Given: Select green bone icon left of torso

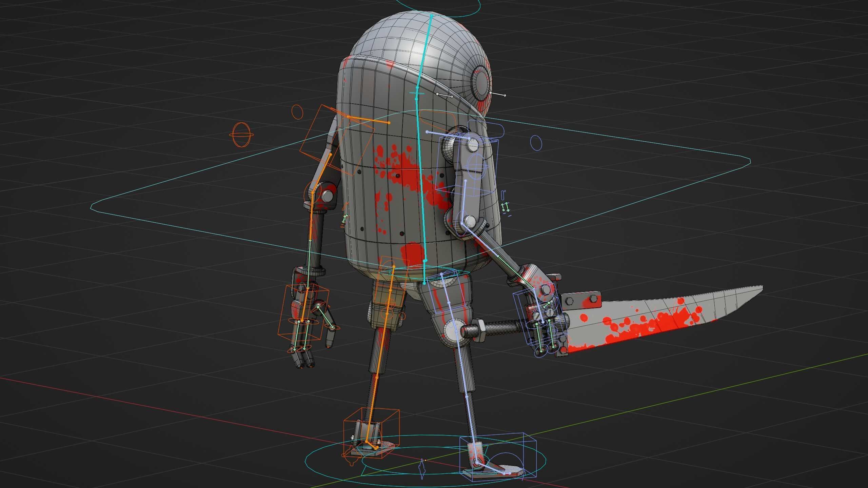Looking at the screenshot, I should pos(344,218).
